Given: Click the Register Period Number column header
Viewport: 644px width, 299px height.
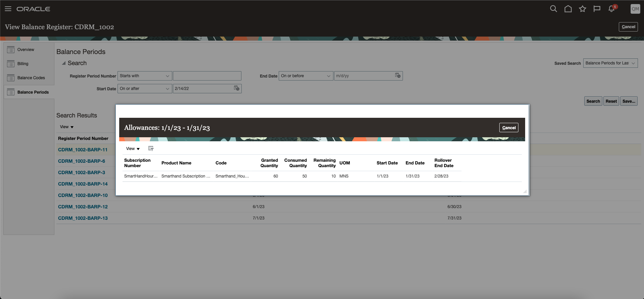Looking at the screenshot, I should (83, 138).
